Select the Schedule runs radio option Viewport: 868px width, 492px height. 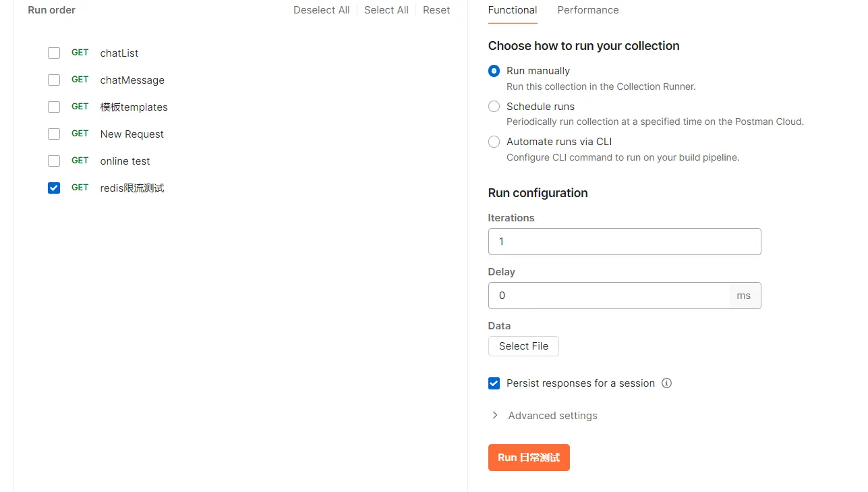pos(494,107)
